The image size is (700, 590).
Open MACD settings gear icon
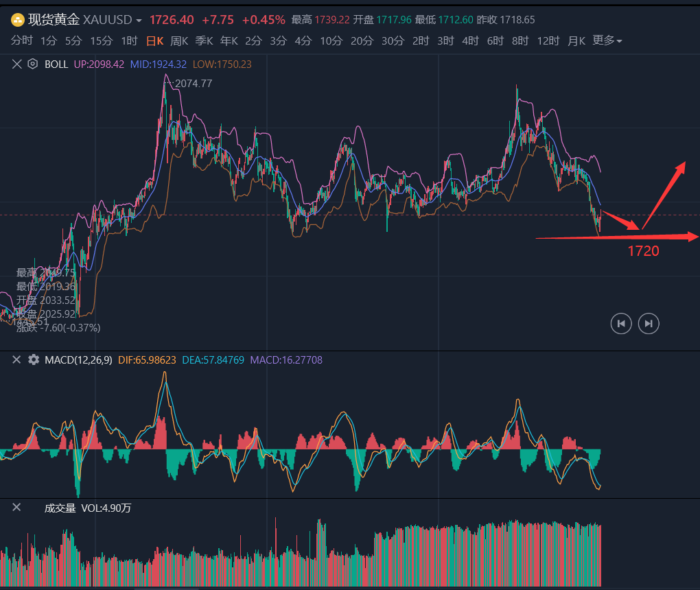click(34, 359)
